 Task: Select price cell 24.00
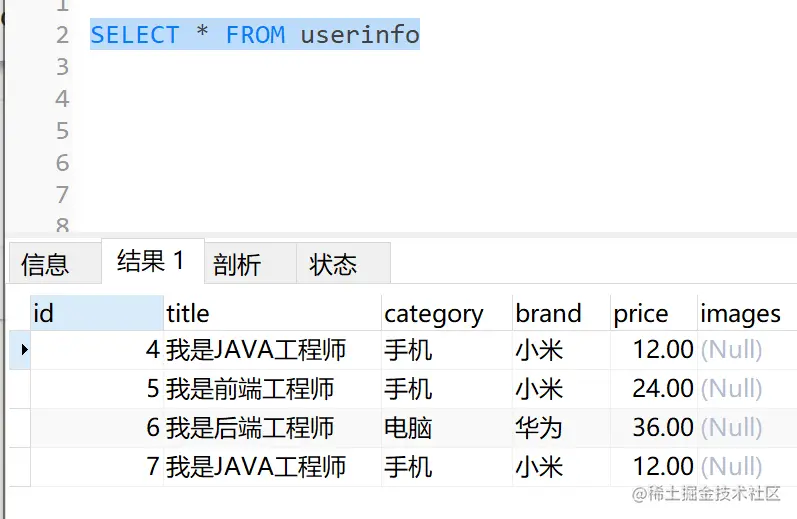coord(654,389)
